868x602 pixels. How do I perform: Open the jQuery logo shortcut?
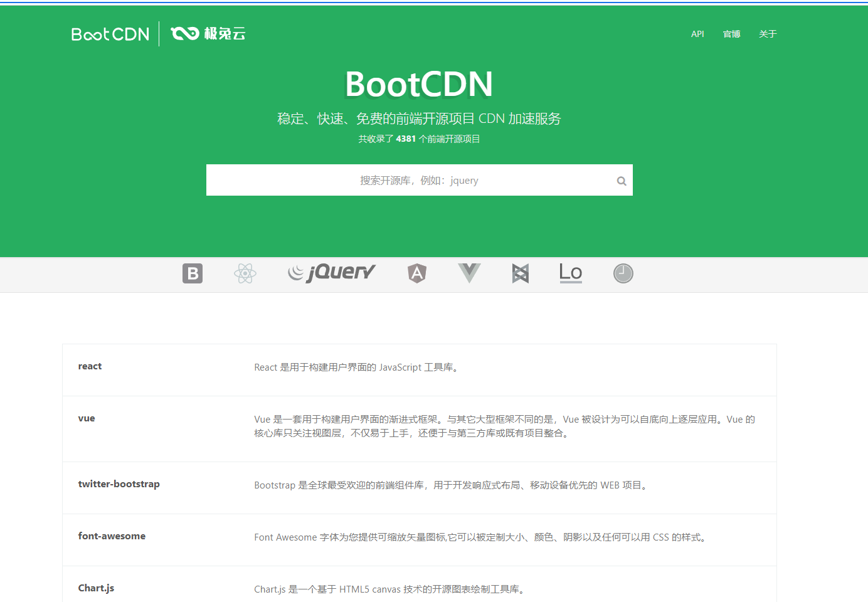(x=331, y=273)
